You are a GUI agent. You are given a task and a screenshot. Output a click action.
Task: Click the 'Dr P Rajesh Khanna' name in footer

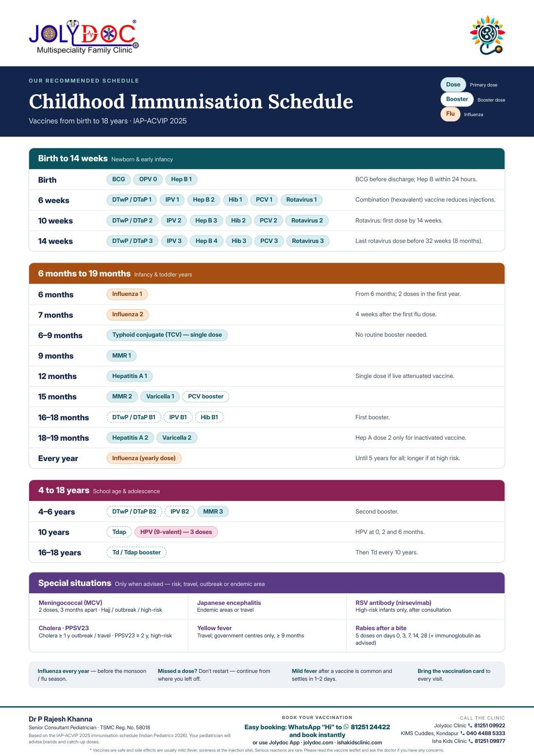[x=60, y=719]
